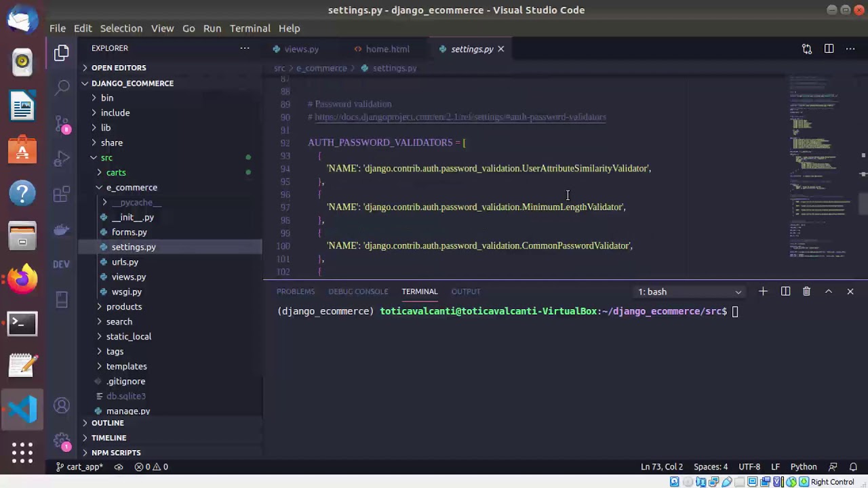Expand the include folder

click(x=115, y=113)
